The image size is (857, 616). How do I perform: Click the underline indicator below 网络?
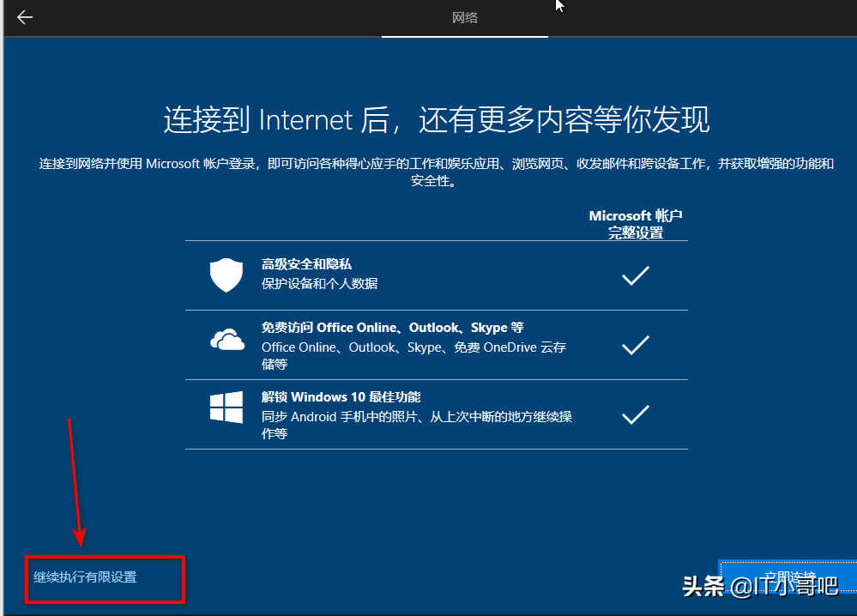click(x=464, y=35)
